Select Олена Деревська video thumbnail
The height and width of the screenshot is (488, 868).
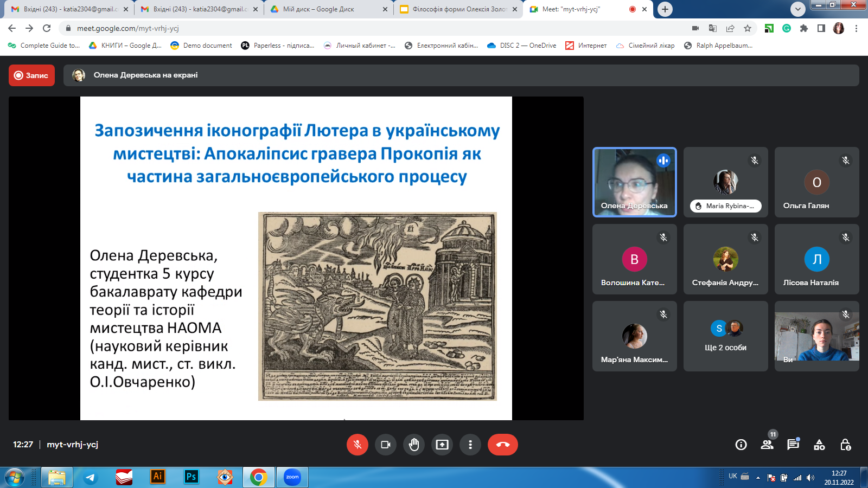tap(635, 182)
